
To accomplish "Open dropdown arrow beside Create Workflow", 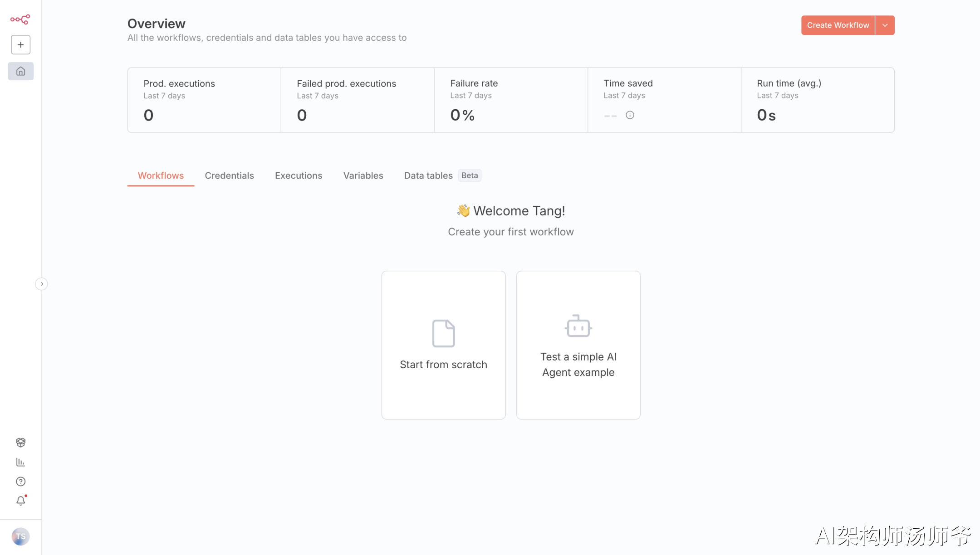I will coord(885,25).
